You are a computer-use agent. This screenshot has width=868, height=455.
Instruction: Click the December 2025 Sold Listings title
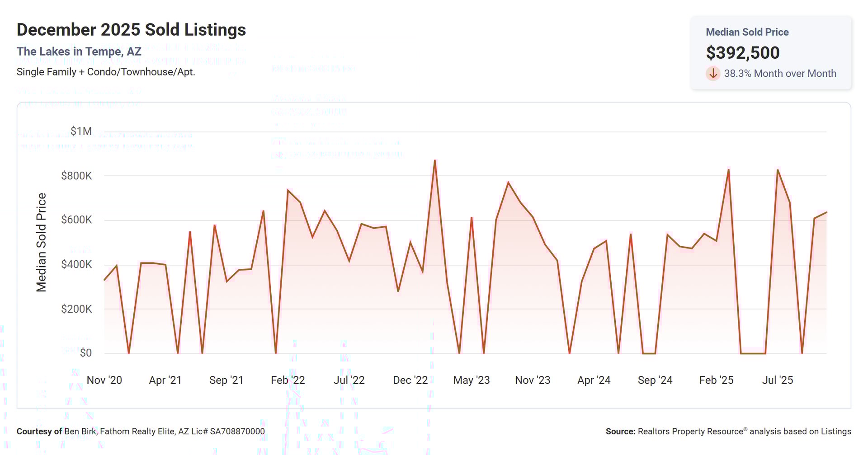131,30
